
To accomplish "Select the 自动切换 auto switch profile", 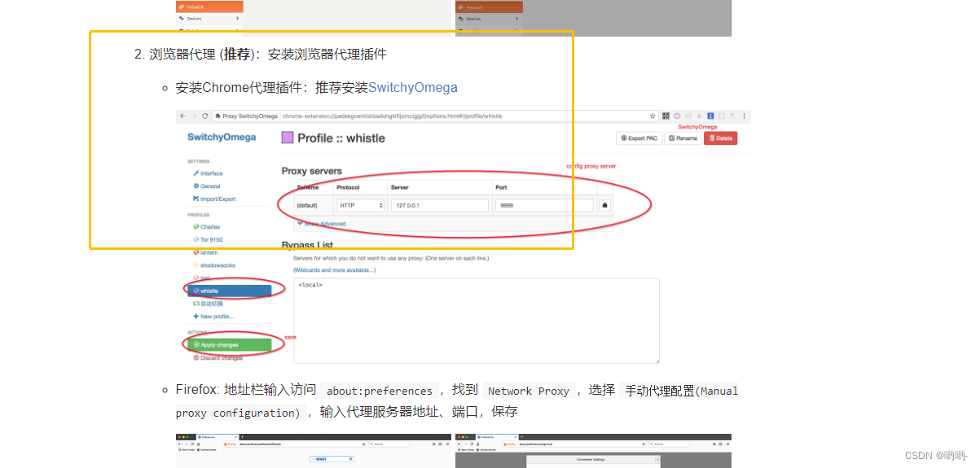I will (x=208, y=304).
